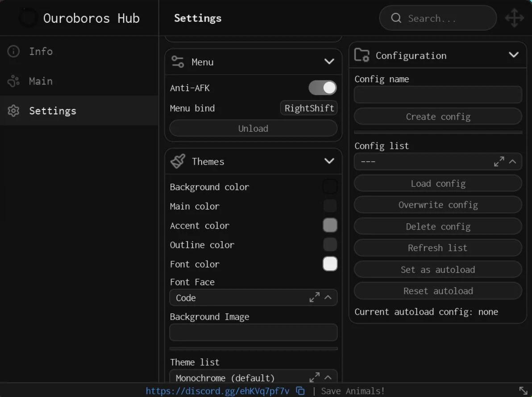Image resolution: width=532 pixels, height=397 pixels.
Task: Collapse the Themes section chevron
Action: point(329,161)
